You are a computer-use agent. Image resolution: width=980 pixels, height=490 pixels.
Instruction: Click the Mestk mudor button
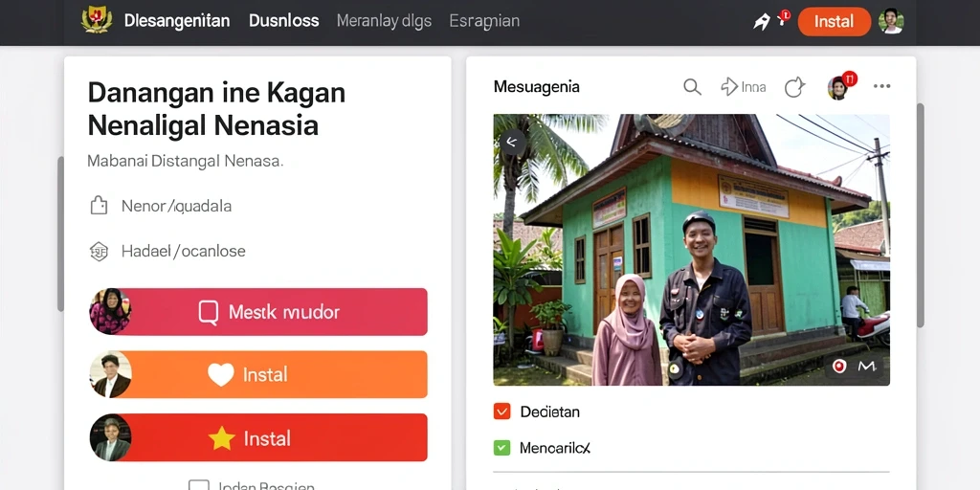(x=258, y=311)
